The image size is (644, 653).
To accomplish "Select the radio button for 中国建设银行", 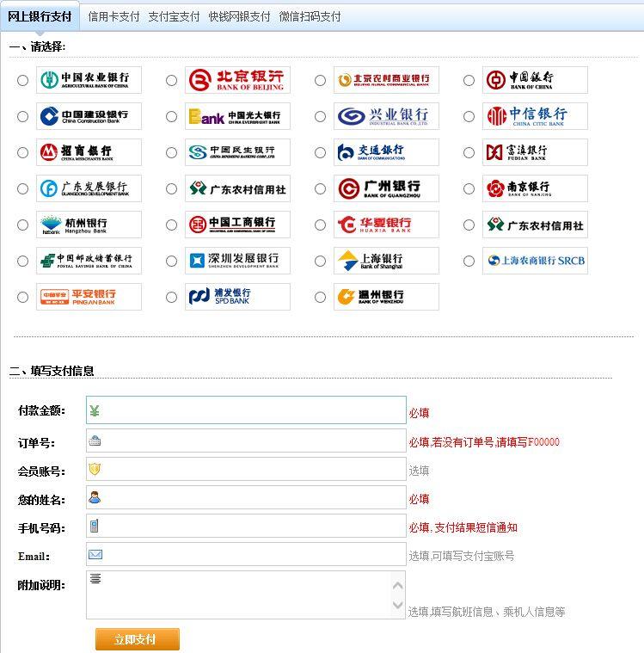I will click(22, 117).
